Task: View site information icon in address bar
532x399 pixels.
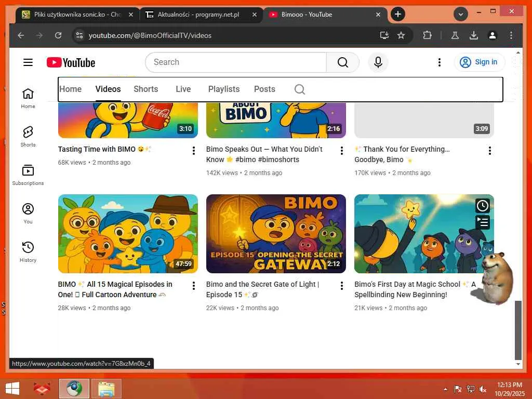Action: tap(79, 35)
